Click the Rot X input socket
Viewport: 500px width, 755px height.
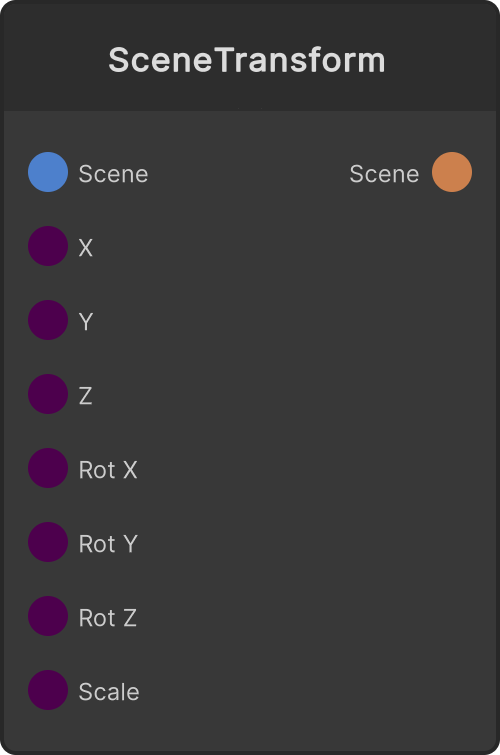(48, 468)
